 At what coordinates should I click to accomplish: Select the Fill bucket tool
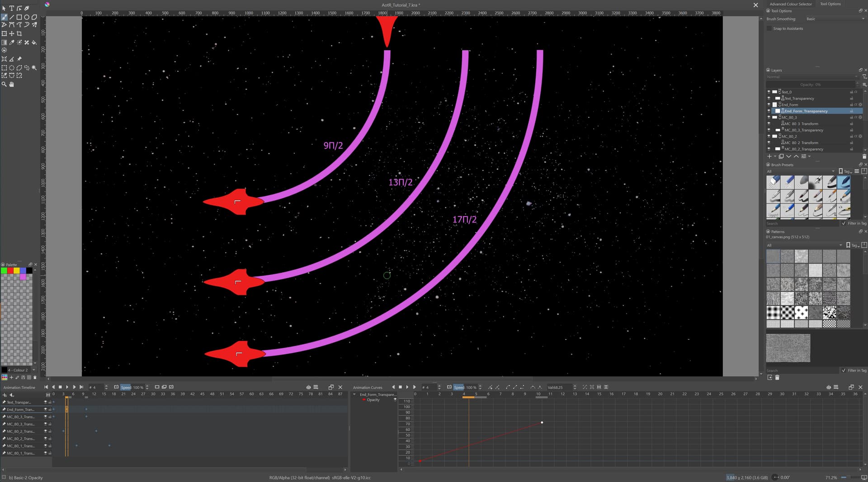(34, 43)
